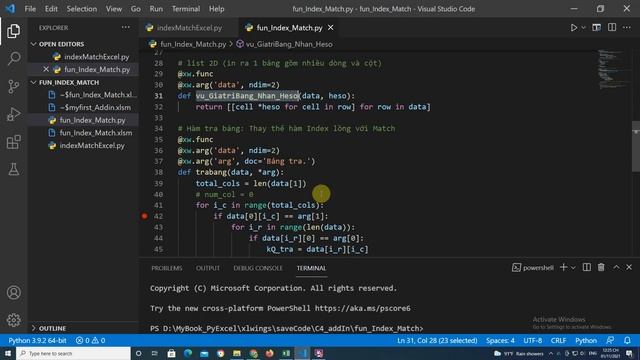The image size is (640, 360).
Task: Open notifications bell in status bar
Action: (627, 340)
